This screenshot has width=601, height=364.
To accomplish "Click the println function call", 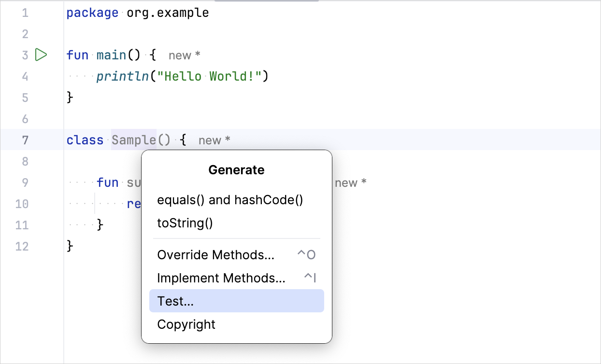I will (x=122, y=76).
